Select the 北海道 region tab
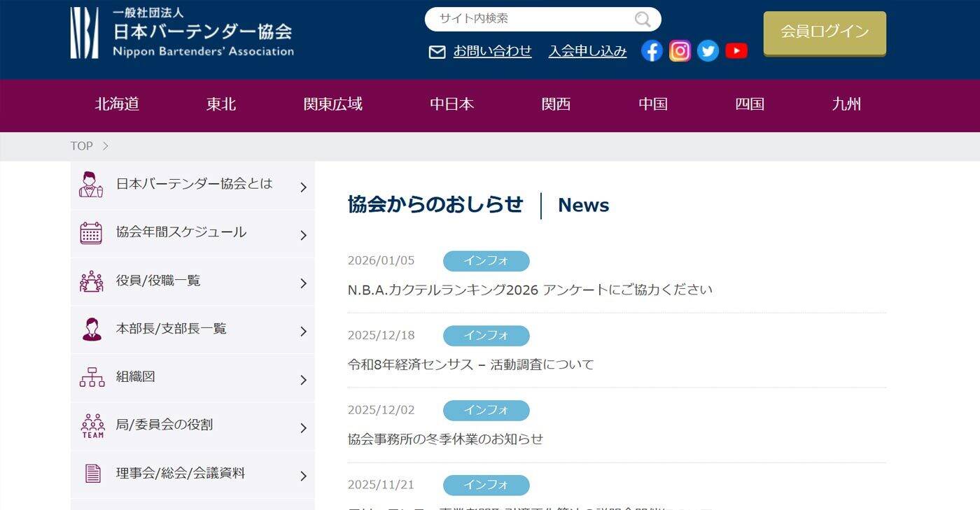 (117, 104)
